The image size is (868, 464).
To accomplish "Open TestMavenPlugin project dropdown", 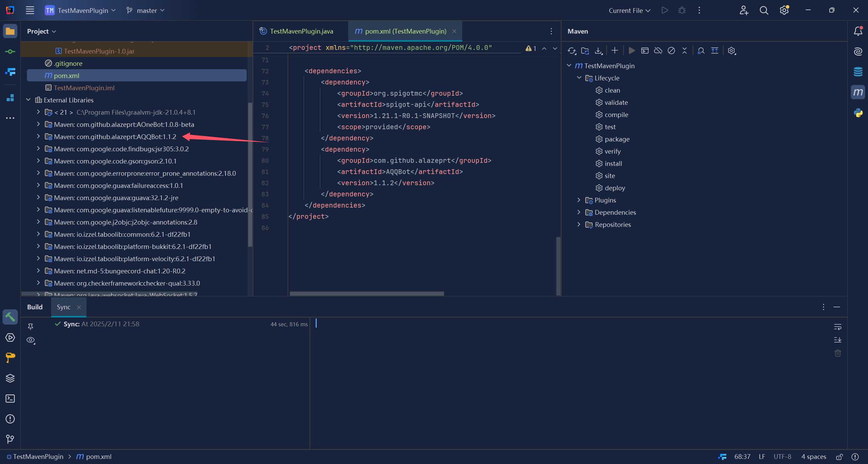I will coord(80,11).
